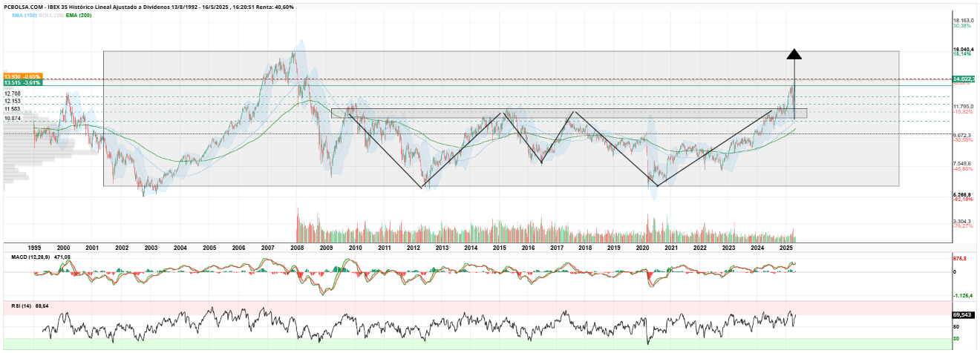
Task: Click the 1999 year label
Action: [x=34, y=247]
